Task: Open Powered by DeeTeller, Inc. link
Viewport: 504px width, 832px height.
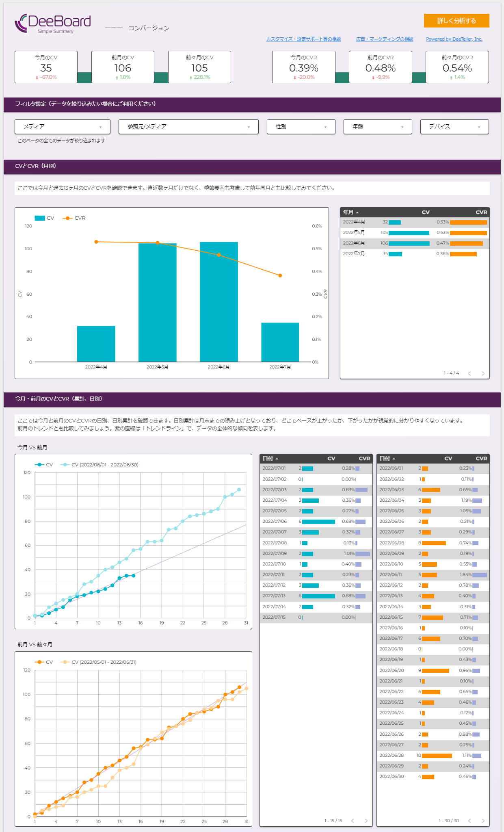Action: tap(454, 39)
